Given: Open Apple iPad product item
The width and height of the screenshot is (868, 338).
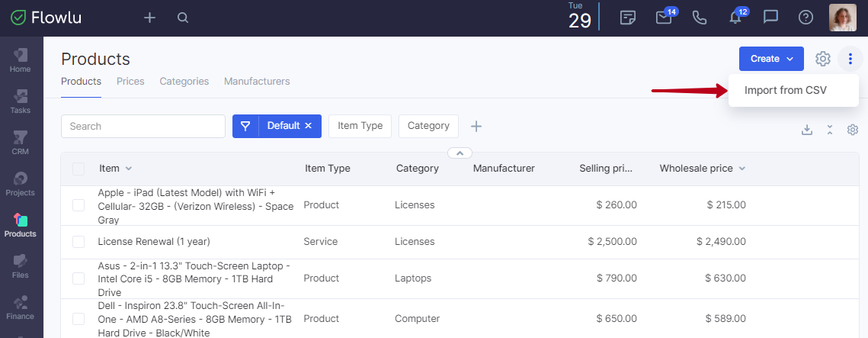Looking at the screenshot, I should click(x=195, y=206).
